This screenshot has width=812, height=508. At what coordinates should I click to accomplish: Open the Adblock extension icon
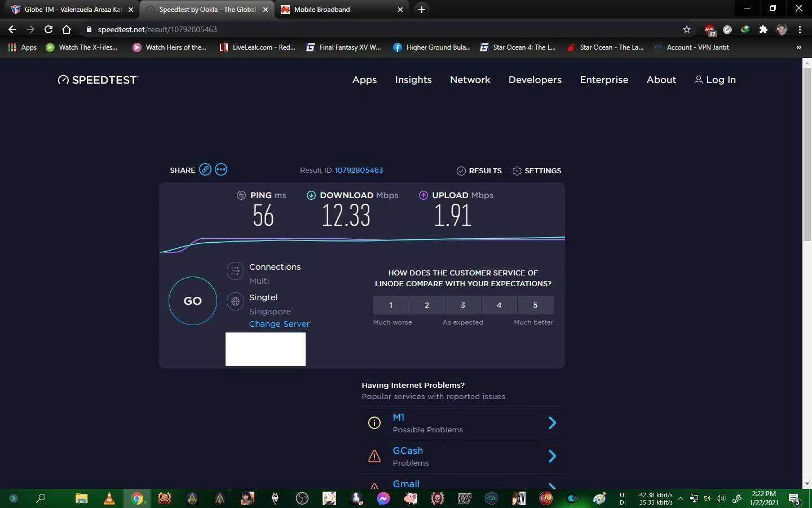(709, 29)
